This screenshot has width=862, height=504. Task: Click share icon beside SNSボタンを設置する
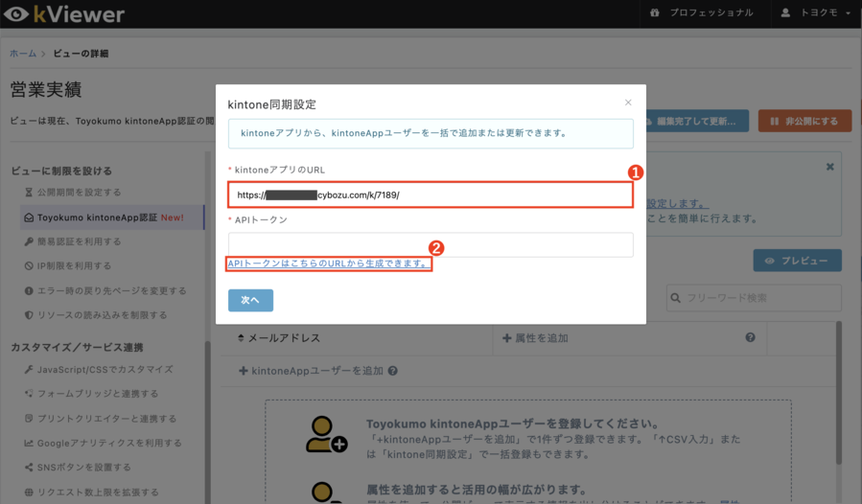click(x=29, y=468)
